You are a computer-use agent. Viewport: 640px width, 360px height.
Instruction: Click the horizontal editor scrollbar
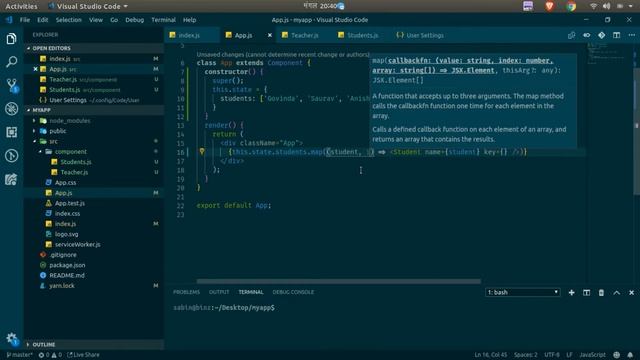[338, 281]
